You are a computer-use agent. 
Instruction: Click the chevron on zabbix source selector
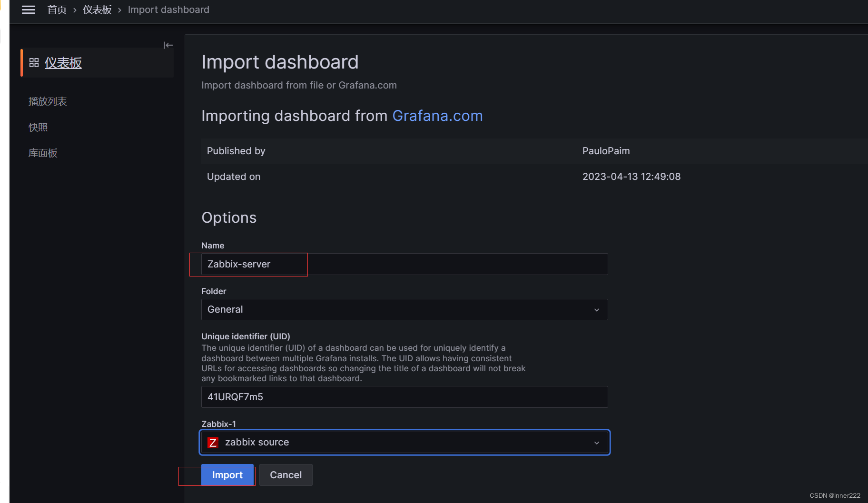pos(597,443)
